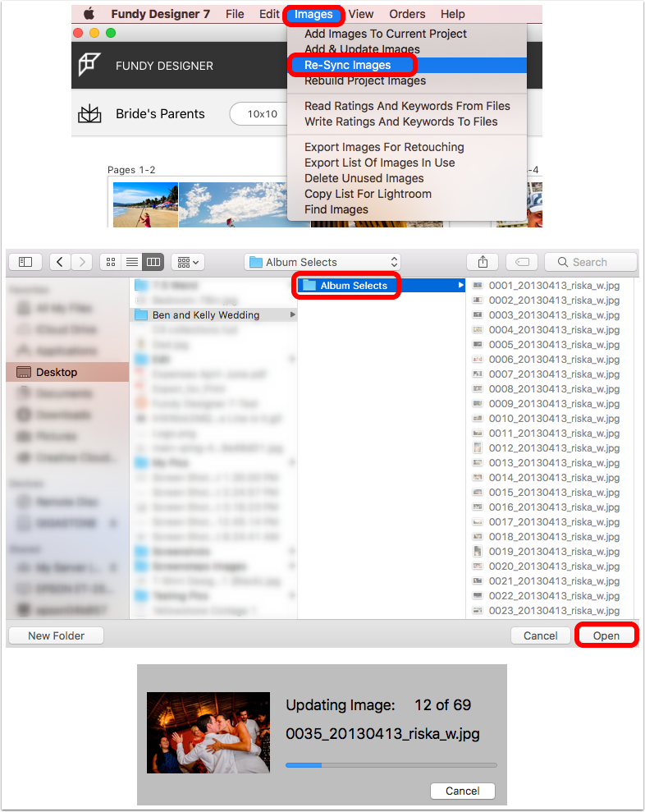Open the Apple menu
This screenshot has width=645, height=812.
pos(89,14)
